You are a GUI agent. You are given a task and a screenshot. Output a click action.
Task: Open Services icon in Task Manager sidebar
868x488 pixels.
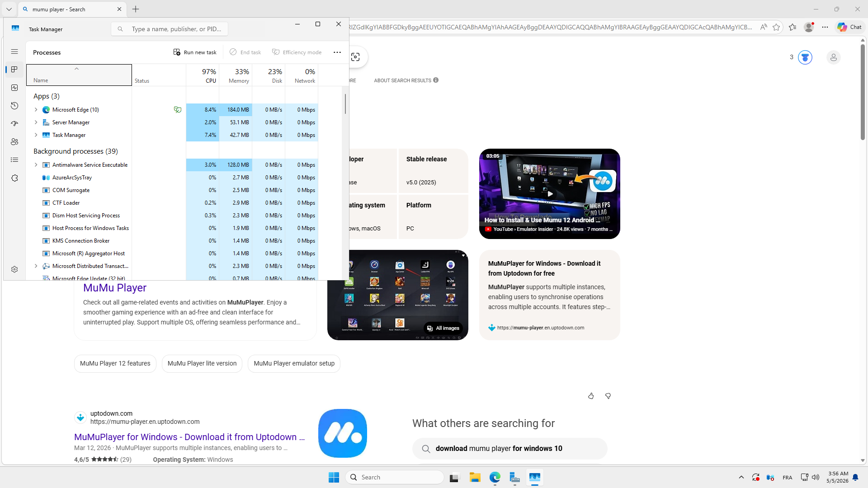(x=14, y=178)
